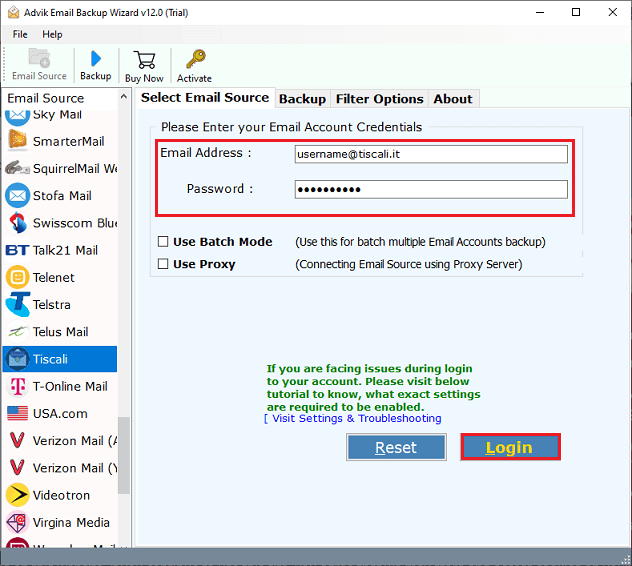The width and height of the screenshot is (632, 566).
Task: Select the Verizon Mail (A icon
Action: coord(17,441)
